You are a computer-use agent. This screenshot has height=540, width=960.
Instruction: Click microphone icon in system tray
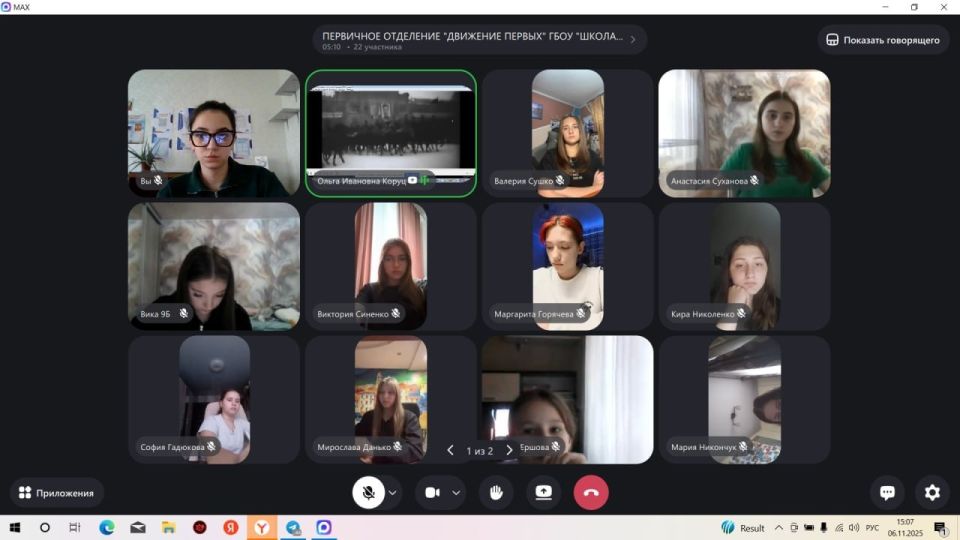point(824,527)
